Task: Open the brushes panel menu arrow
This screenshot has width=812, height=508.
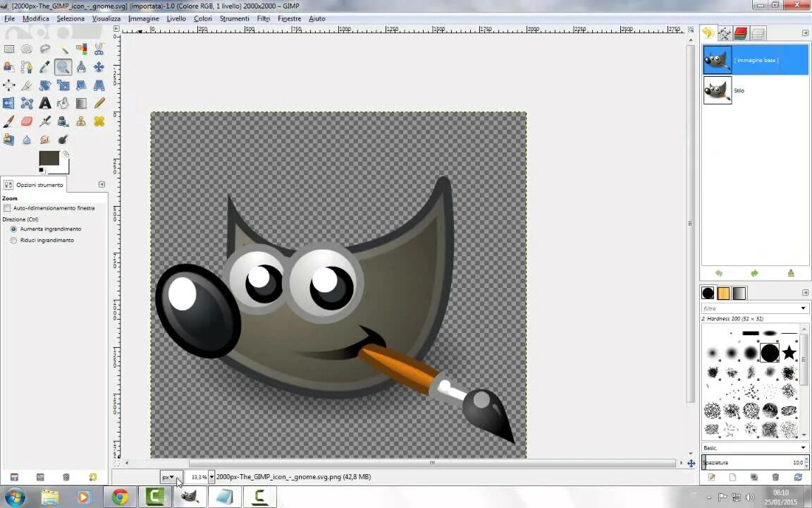Action: (x=805, y=292)
